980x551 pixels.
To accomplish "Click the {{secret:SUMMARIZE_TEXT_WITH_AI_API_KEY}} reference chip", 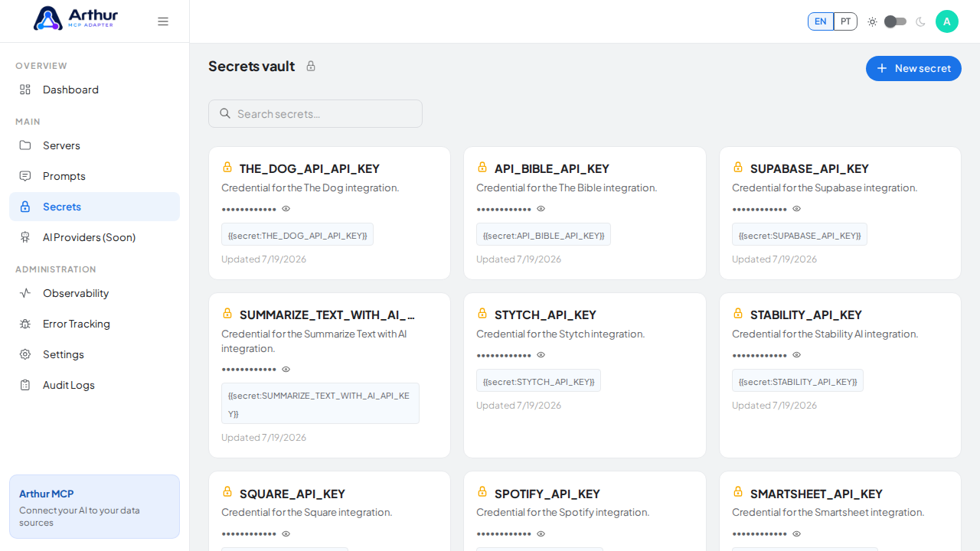I will tap(320, 403).
